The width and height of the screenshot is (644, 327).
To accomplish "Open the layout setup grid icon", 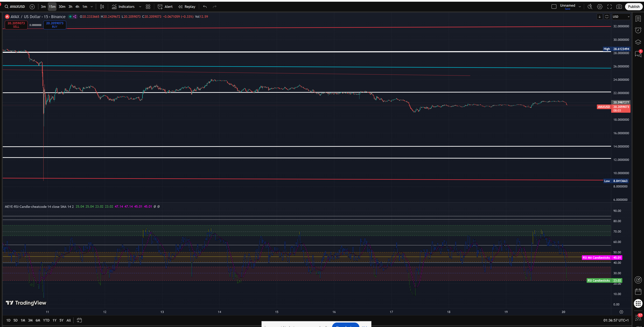I will pos(148,7).
